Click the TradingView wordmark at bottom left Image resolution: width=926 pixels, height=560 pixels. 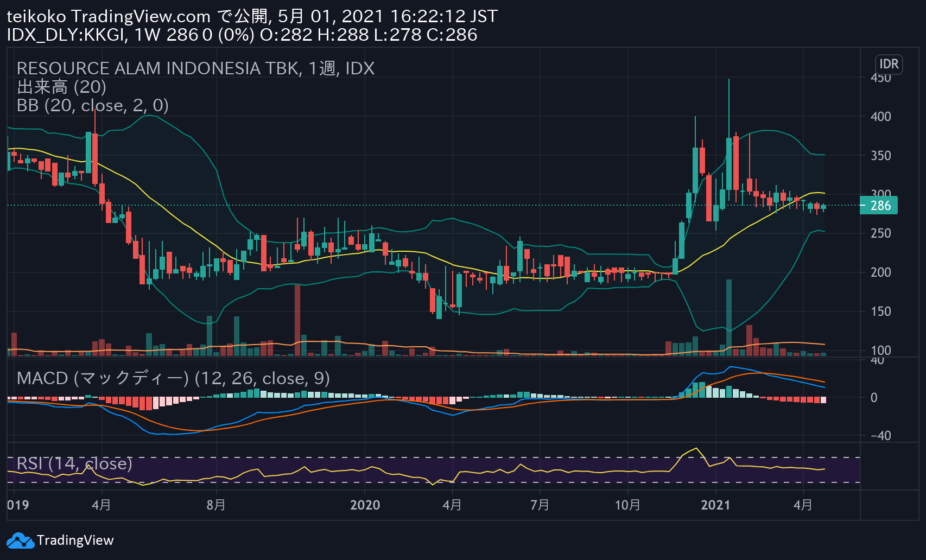(x=75, y=540)
